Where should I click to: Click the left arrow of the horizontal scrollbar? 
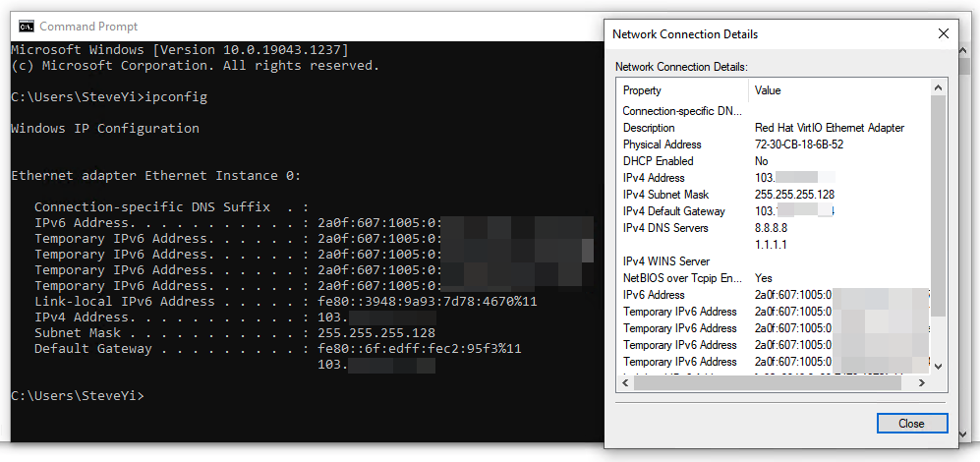tap(625, 382)
